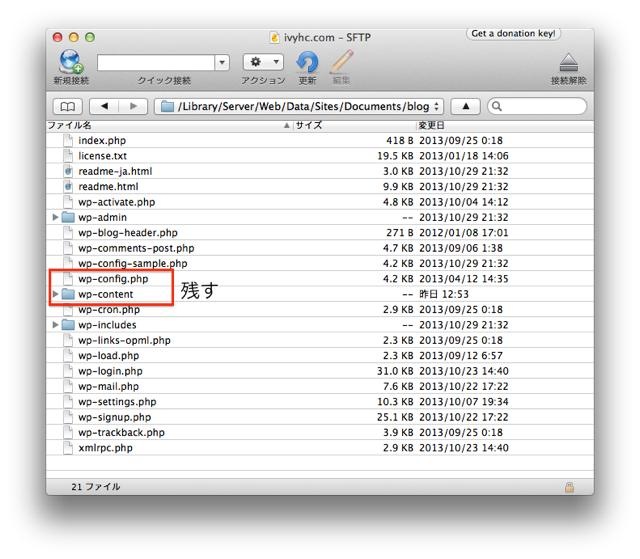Go to parent folder with up arrow
Image resolution: width=640 pixels, height=559 pixels.
point(465,106)
